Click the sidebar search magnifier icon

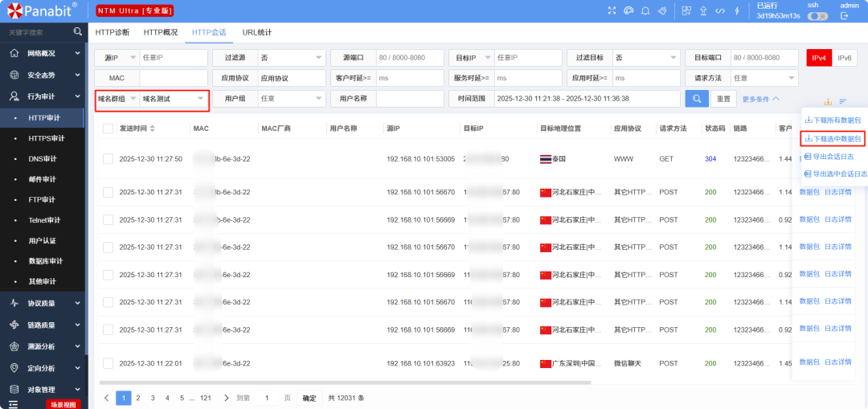tap(77, 32)
